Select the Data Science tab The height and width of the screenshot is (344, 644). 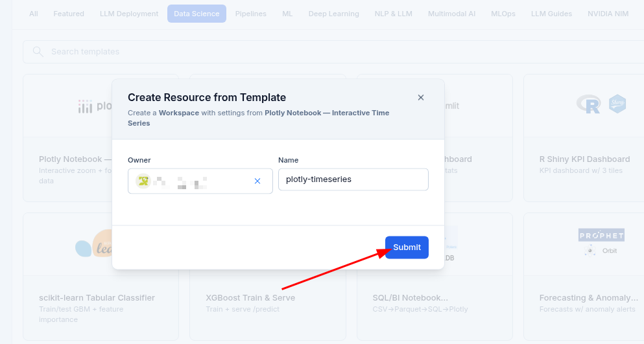[197, 14]
